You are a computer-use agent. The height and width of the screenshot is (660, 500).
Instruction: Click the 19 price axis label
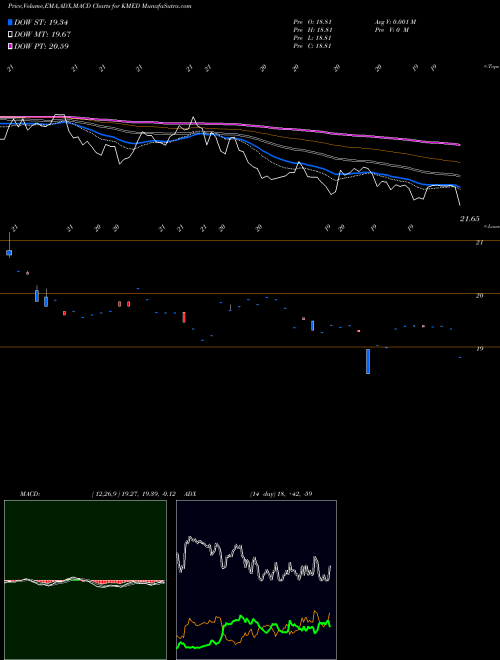[479, 349]
